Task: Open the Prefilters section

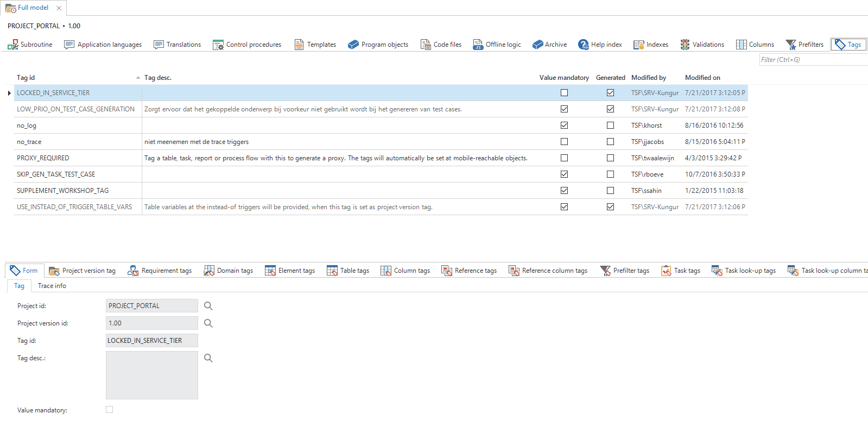Action: pos(804,45)
